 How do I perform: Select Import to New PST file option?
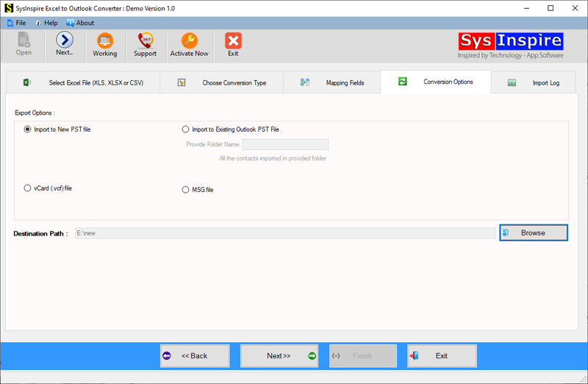click(57, 129)
